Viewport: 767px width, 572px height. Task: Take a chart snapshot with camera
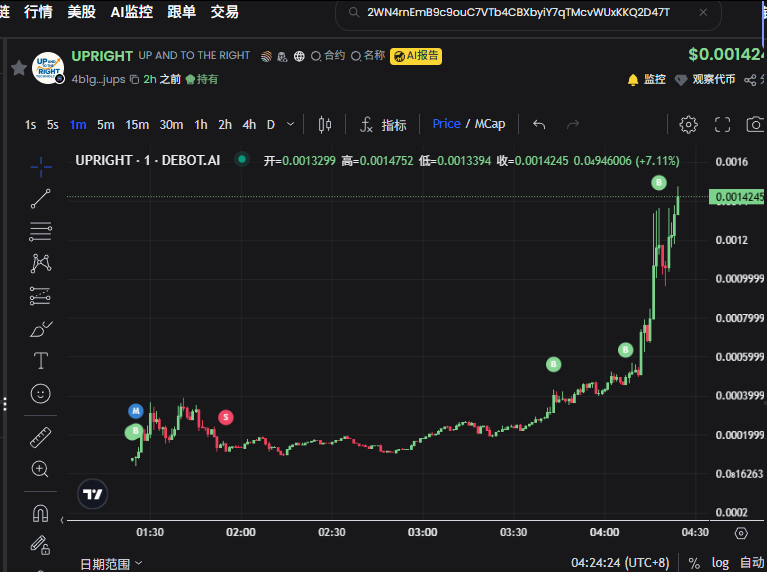click(756, 125)
